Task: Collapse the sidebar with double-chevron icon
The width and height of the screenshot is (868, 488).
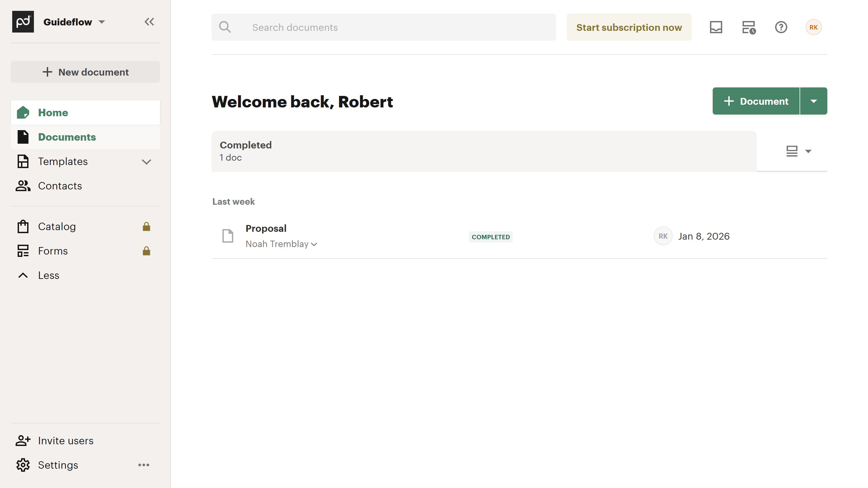Action: 149,22
